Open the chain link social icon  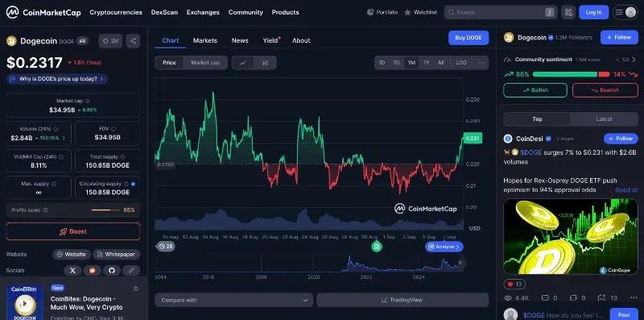pyautogui.click(x=131, y=270)
